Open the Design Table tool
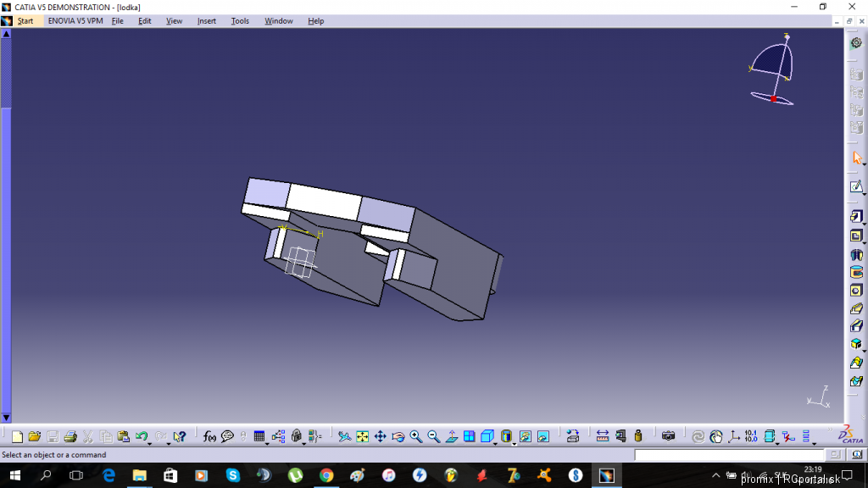 pyautogui.click(x=259, y=436)
